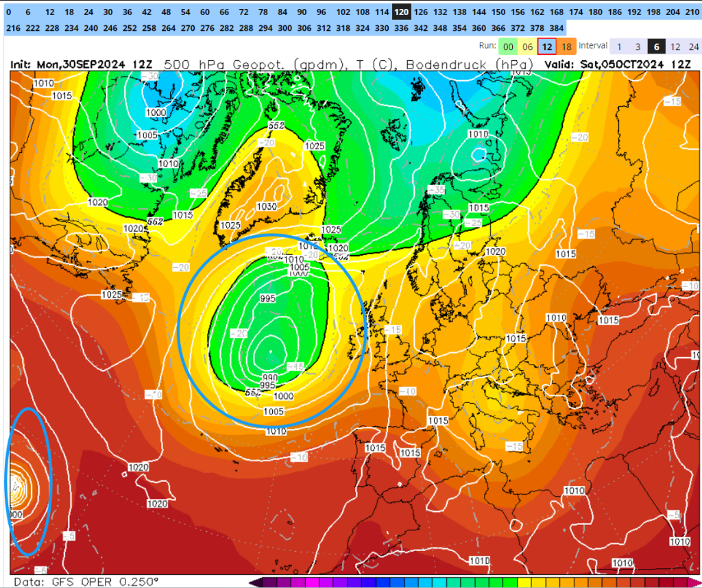Select the active 6 hour interval
702x588 pixels.
[656, 47]
